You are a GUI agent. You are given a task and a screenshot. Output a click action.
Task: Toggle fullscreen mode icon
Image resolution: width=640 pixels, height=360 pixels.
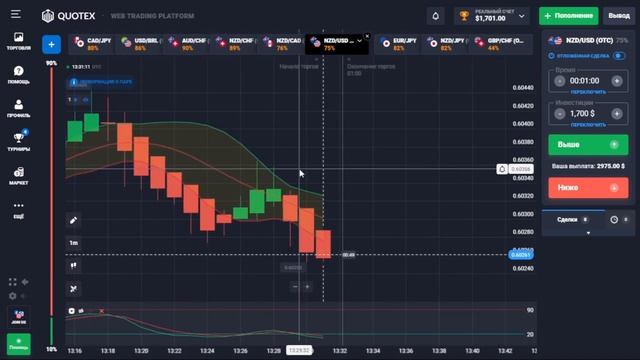point(13,282)
